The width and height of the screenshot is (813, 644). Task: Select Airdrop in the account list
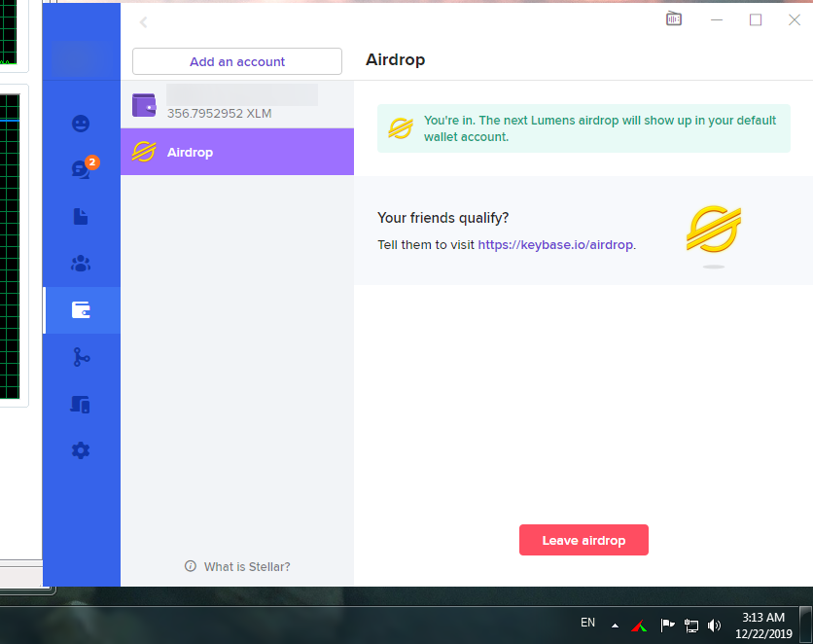click(237, 152)
